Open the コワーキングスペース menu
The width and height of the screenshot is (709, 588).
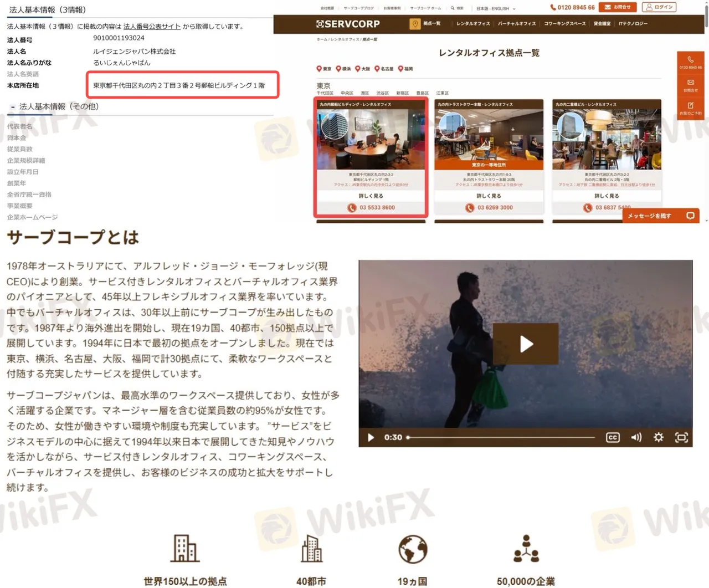(x=564, y=24)
